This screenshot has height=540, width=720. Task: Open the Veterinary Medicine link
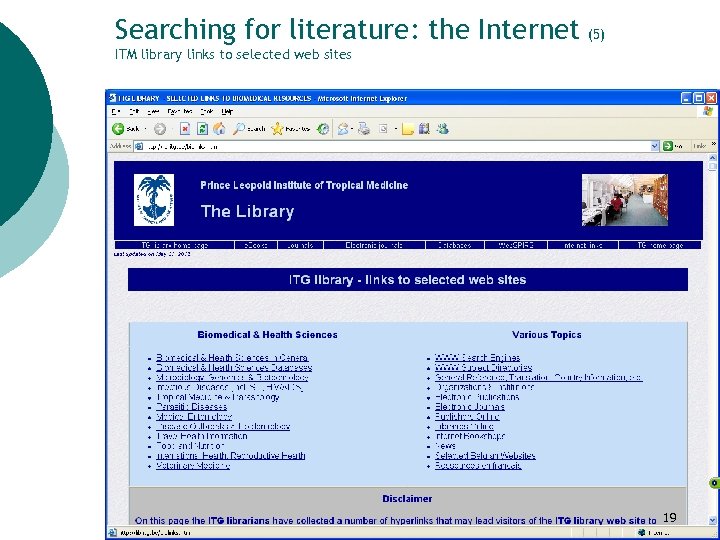click(x=193, y=466)
